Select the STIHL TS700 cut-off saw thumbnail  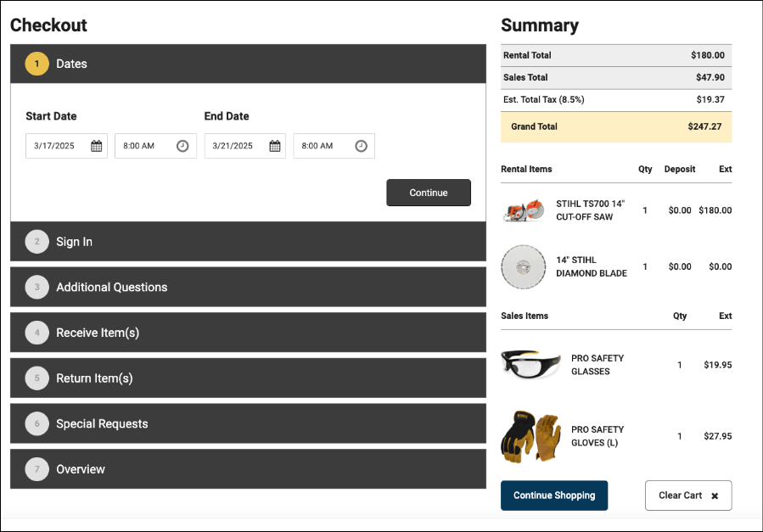click(522, 210)
